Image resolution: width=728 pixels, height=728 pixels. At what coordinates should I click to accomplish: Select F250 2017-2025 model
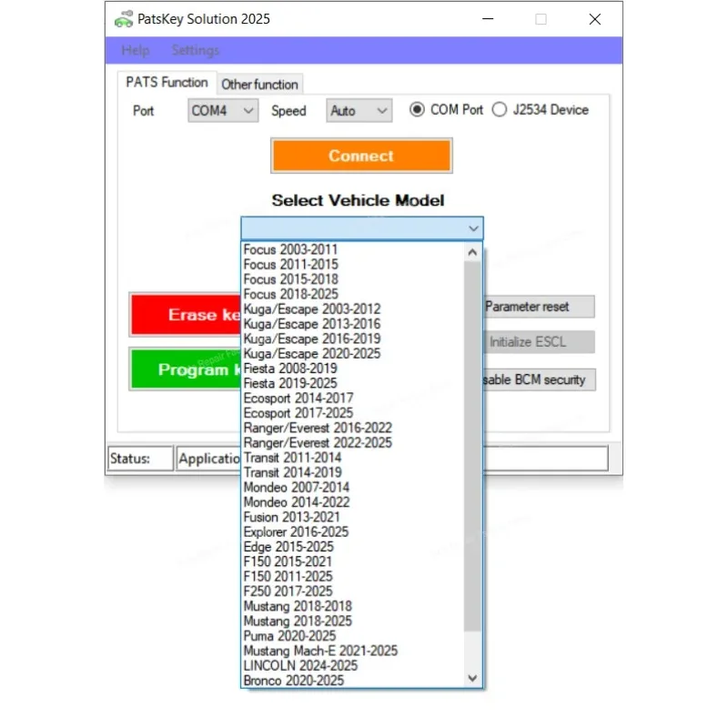tap(353, 591)
